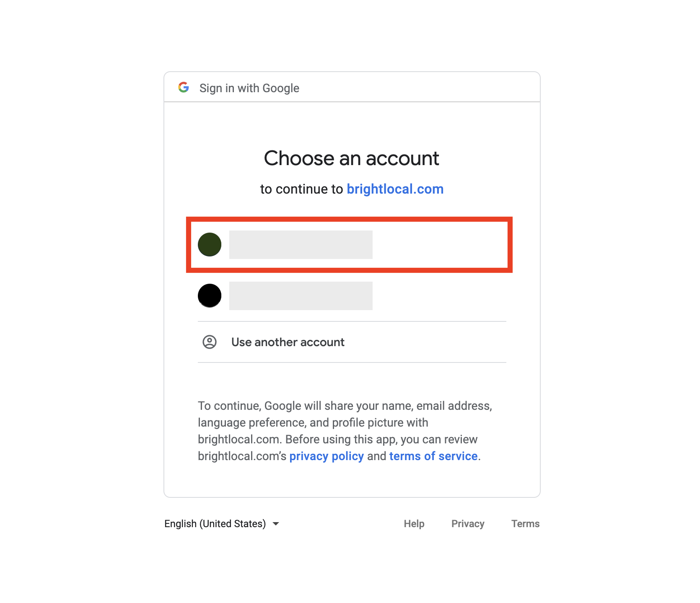Select the dark green avatar account
This screenshot has width=700, height=603.
pos(210,244)
